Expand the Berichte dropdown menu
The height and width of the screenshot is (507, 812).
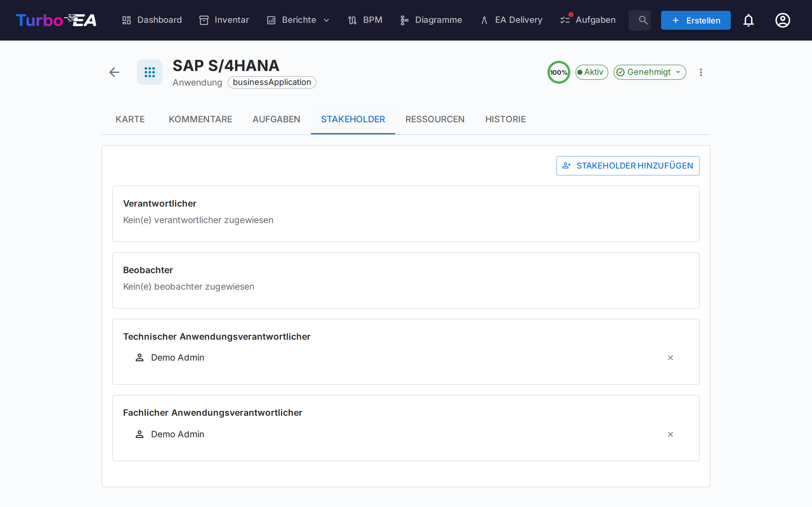tap(298, 20)
